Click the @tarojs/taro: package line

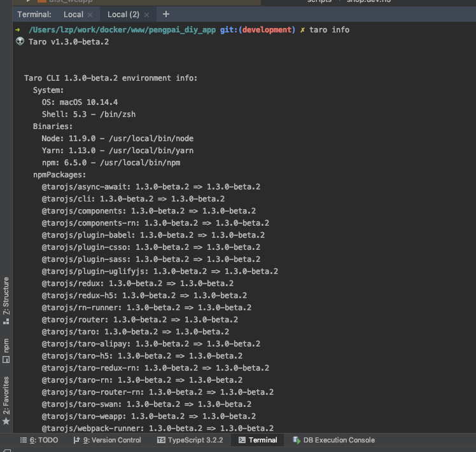pos(136,332)
